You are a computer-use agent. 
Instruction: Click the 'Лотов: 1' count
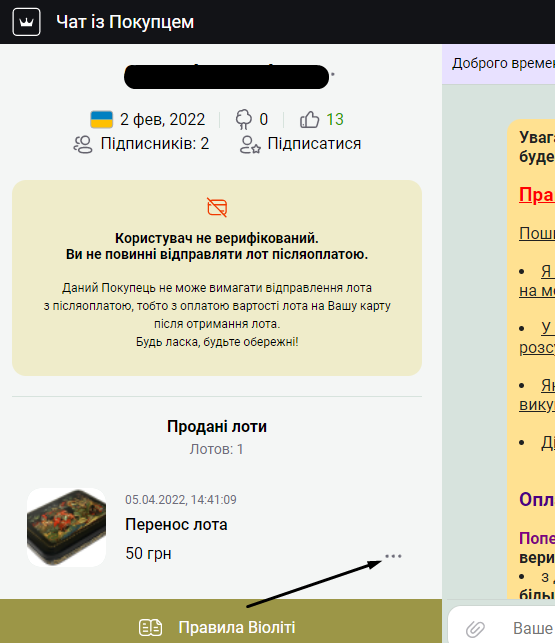[x=216, y=449]
